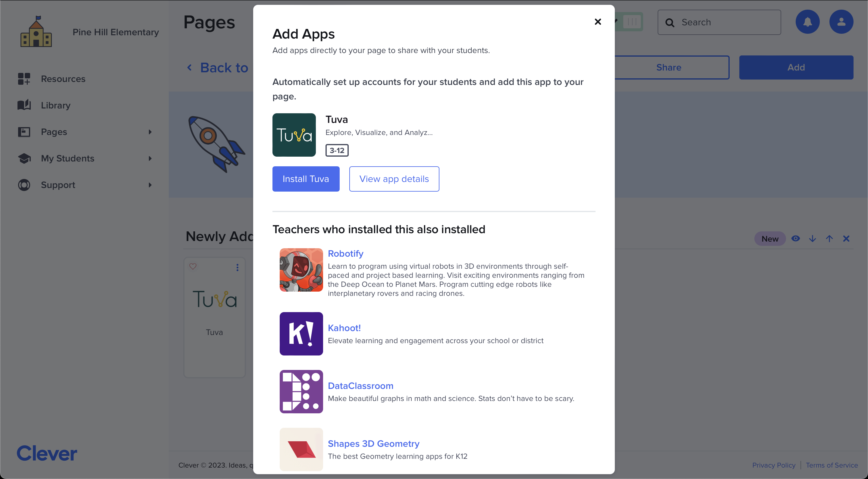Toggle section visibility eye icon
Image resolution: width=868 pixels, height=479 pixels.
pyautogui.click(x=795, y=239)
